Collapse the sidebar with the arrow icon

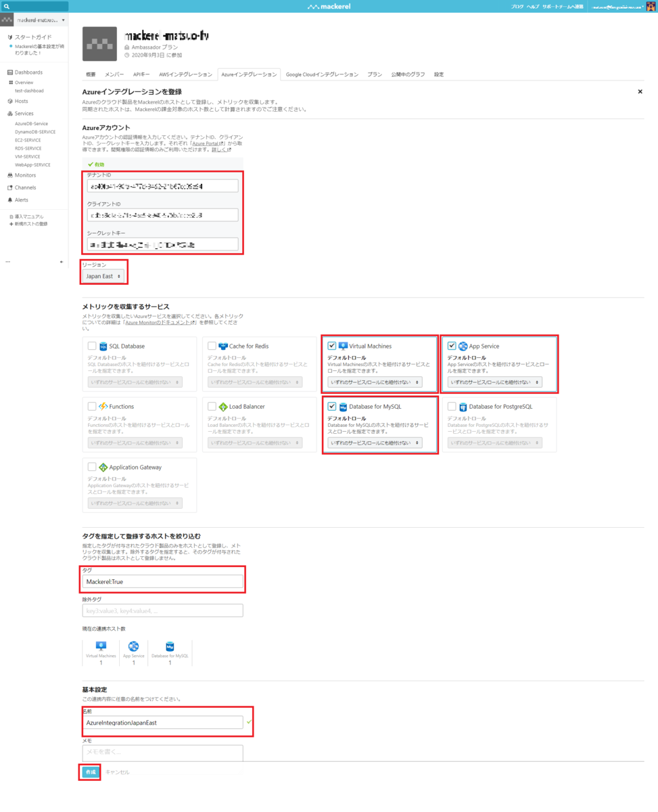pos(62,262)
